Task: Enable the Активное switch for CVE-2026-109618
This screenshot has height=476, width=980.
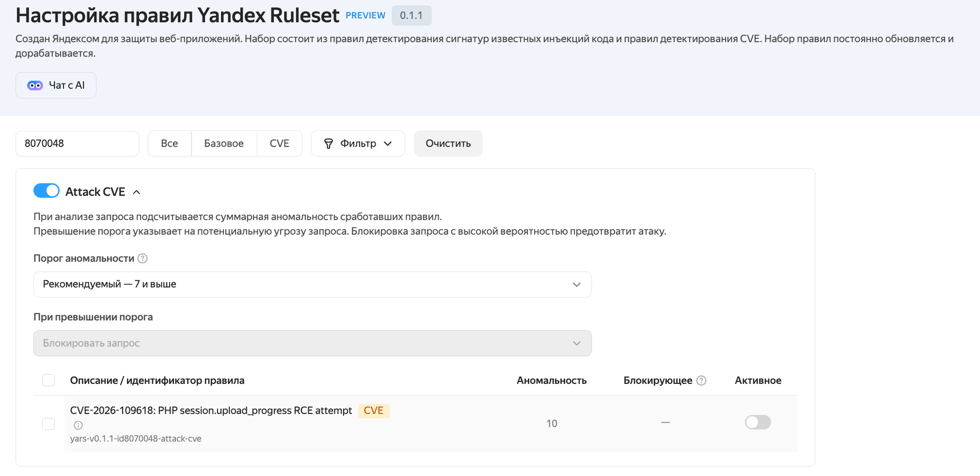Action: (758, 422)
